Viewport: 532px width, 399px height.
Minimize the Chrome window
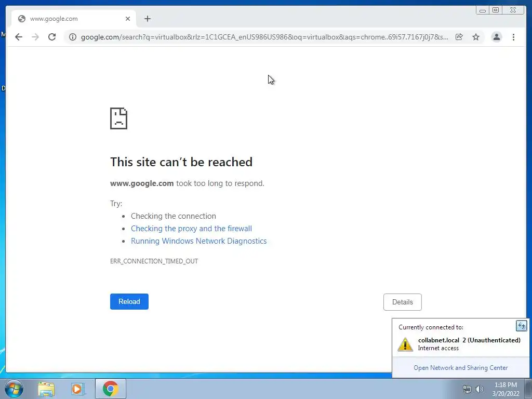483,10
